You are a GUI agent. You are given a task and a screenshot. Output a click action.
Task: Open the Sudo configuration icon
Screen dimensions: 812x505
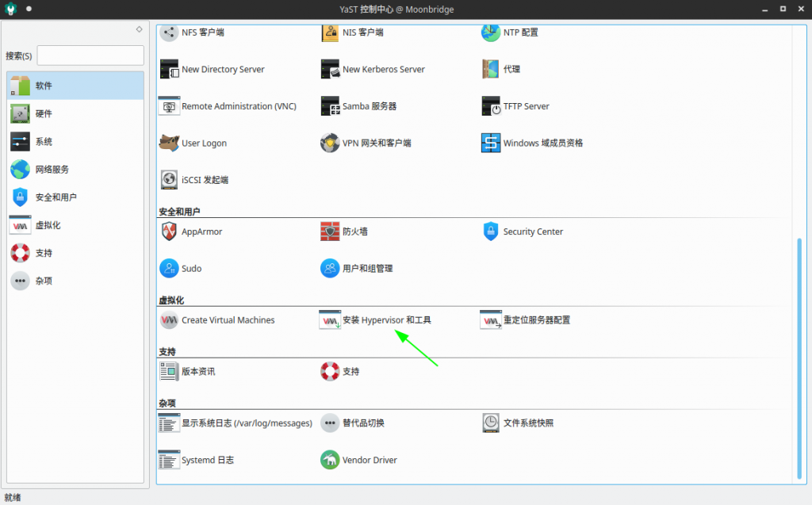pos(169,269)
